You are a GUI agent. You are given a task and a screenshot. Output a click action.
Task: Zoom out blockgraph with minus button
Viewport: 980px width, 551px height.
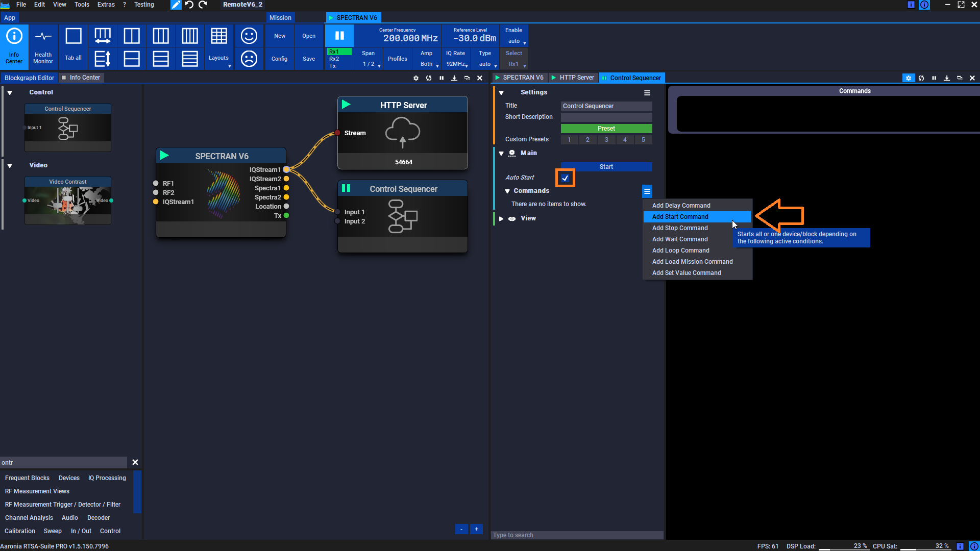(x=461, y=529)
